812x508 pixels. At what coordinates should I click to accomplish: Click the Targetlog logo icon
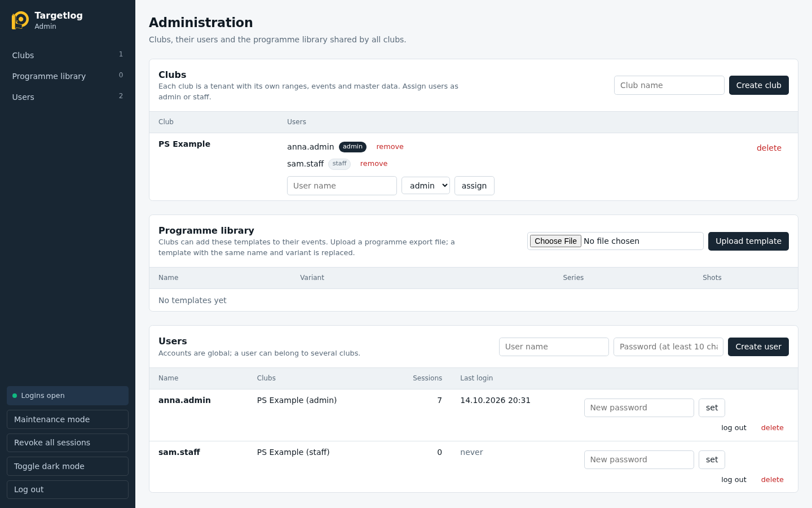point(20,20)
